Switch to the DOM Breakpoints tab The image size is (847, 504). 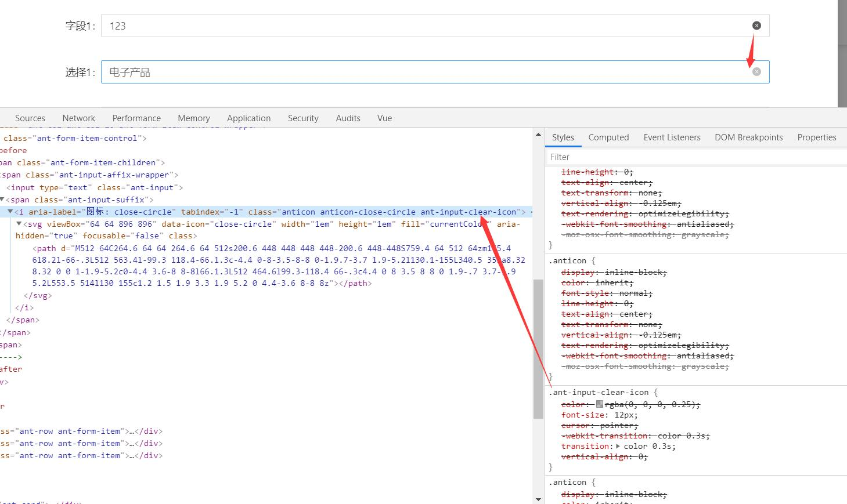pyautogui.click(x=748, y=137)
